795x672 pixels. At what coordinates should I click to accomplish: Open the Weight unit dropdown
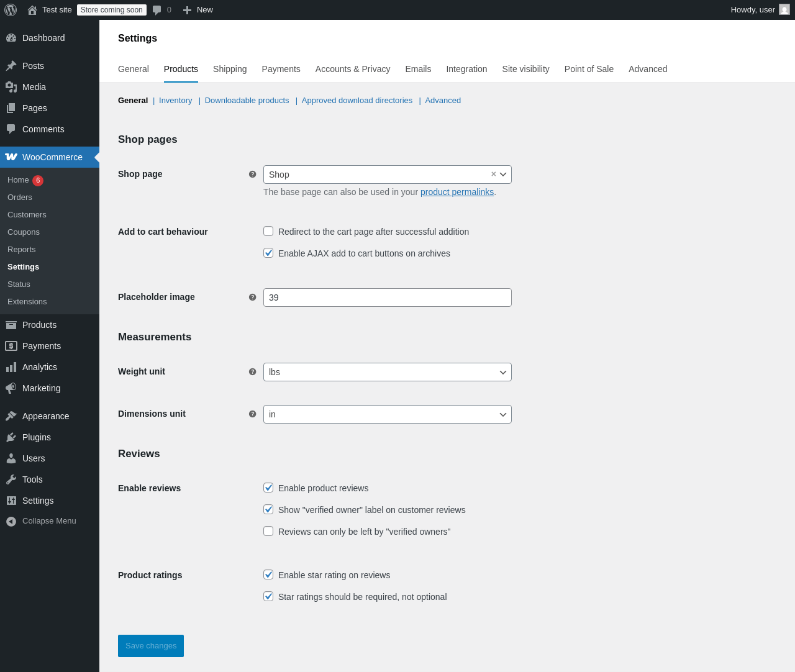click(388, 372)
